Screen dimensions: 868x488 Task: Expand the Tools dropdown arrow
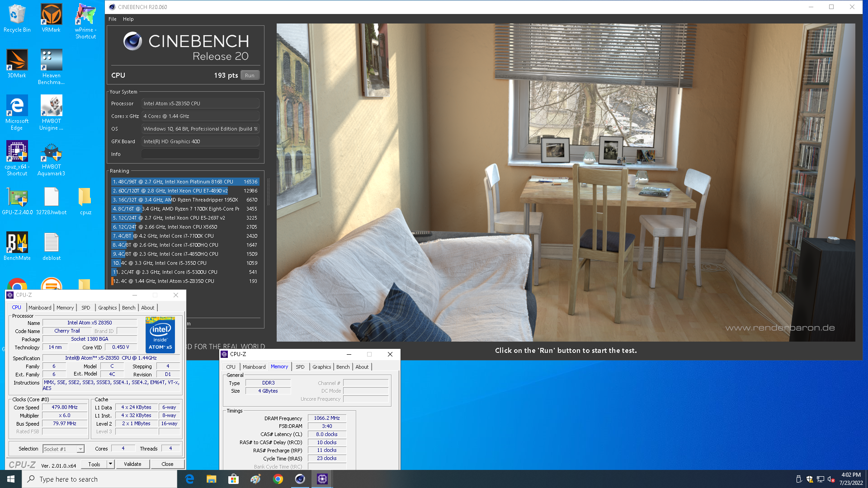(110, 464)
